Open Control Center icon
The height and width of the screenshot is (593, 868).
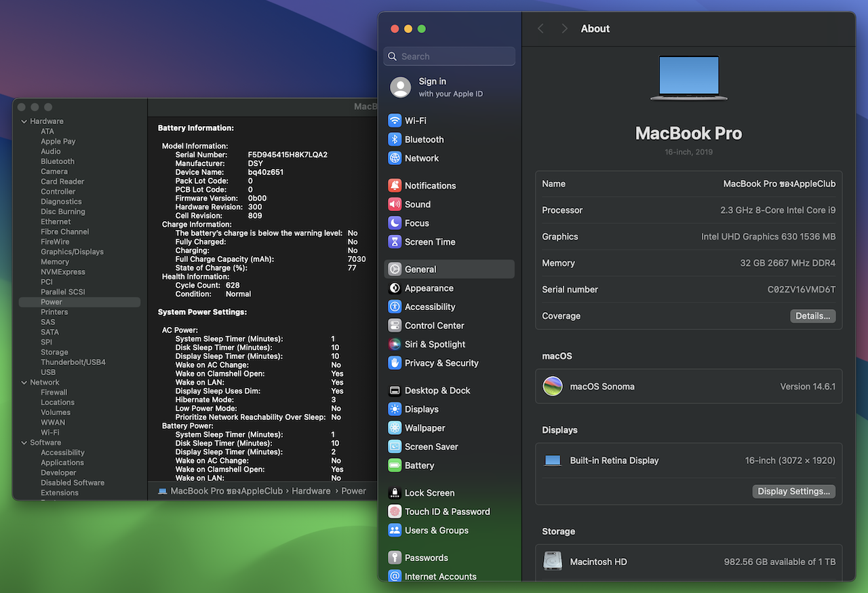[395, 326]
